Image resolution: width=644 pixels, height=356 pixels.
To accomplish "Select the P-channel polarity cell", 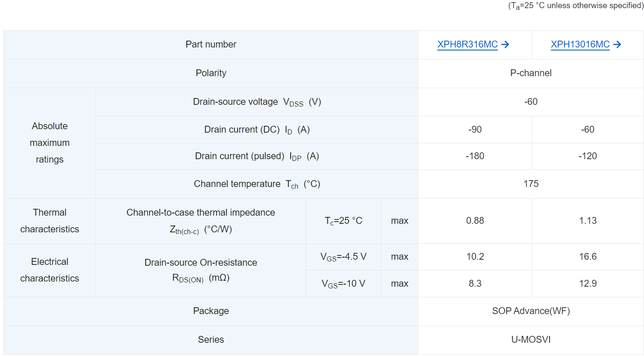I will [531, 73].
